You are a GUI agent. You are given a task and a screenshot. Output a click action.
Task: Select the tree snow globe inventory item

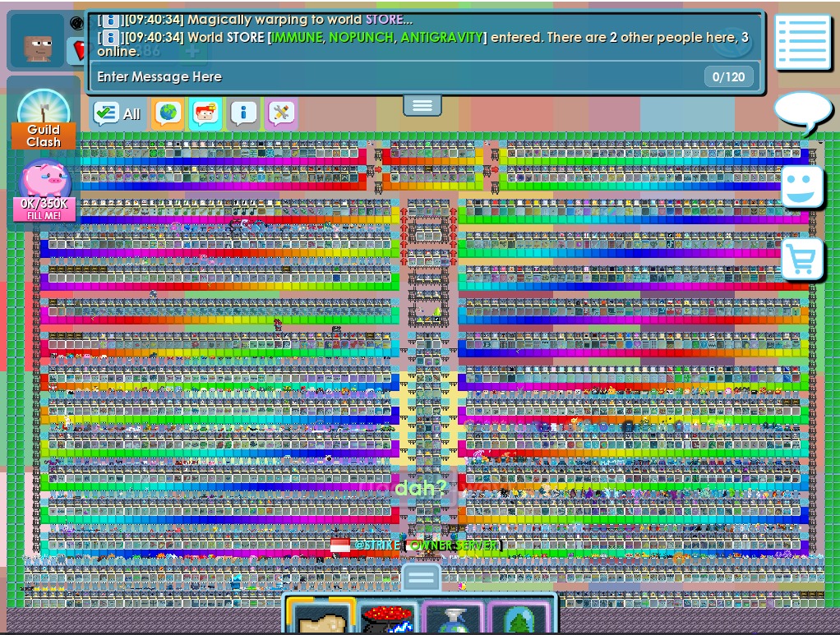click(x=519, y=617)
